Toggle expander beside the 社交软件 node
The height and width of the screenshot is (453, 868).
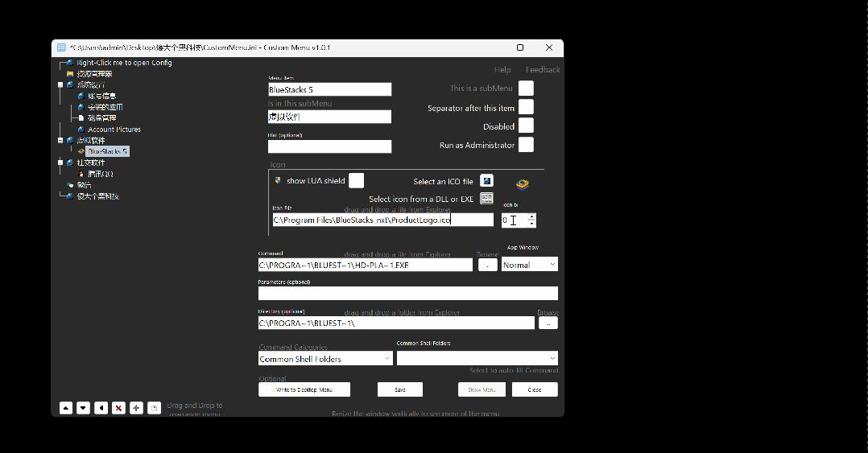point(60,163)
